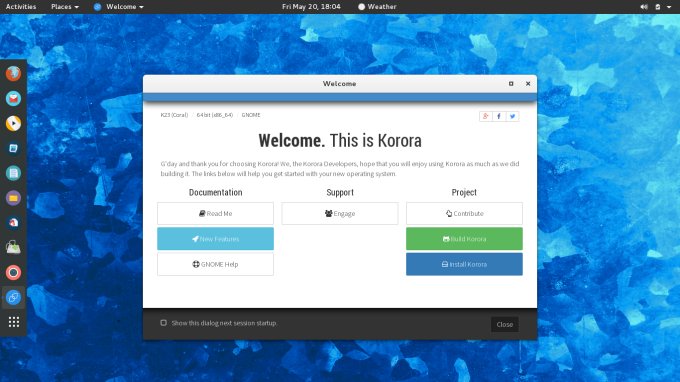Image resolution: width=680 pixels, height=382 pixels.
Task: Click the Project heading
Action: pos(464,193)
